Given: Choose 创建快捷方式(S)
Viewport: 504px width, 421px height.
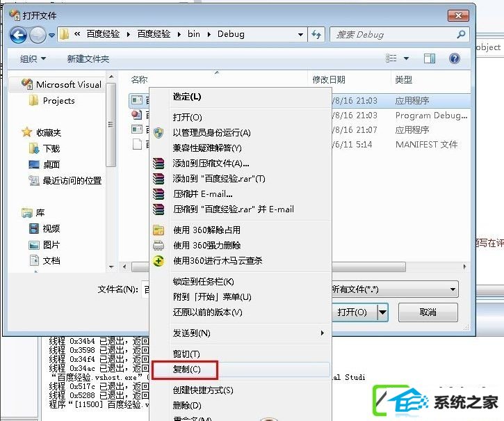Looking at the screenshot, I should (x=203, y=390).
